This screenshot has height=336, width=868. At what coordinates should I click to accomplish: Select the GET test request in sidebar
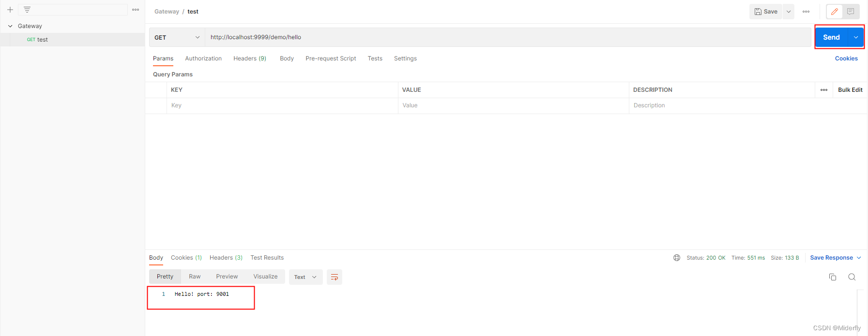pos(73,40)
